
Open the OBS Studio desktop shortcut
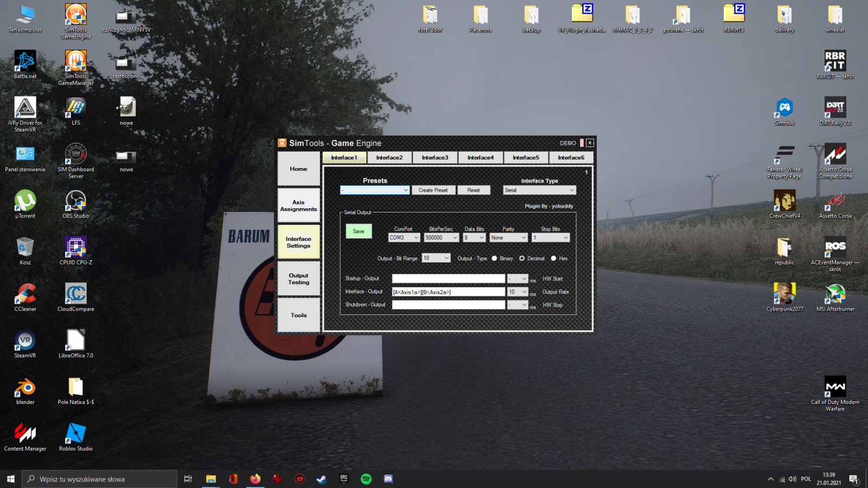point(75,202)
